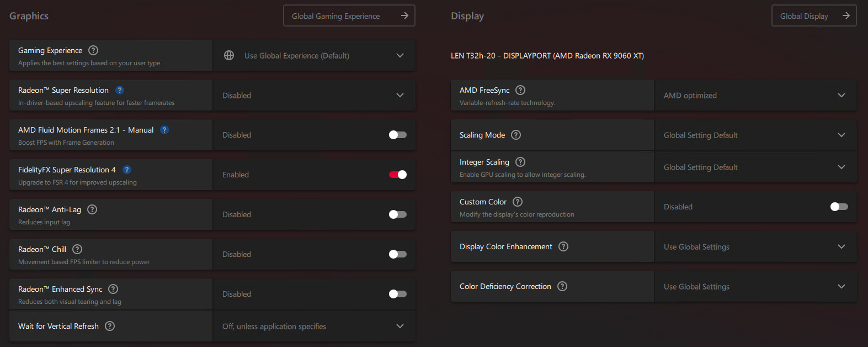Click 'Variable-refresh-rate technology.' text

point(508,103)
